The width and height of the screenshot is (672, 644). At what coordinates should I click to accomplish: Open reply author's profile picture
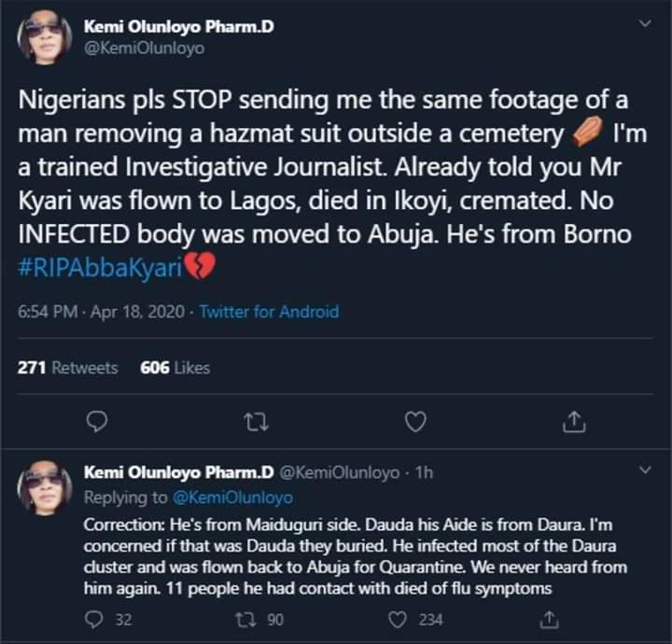pyautogui.click(x=44, y=487)
